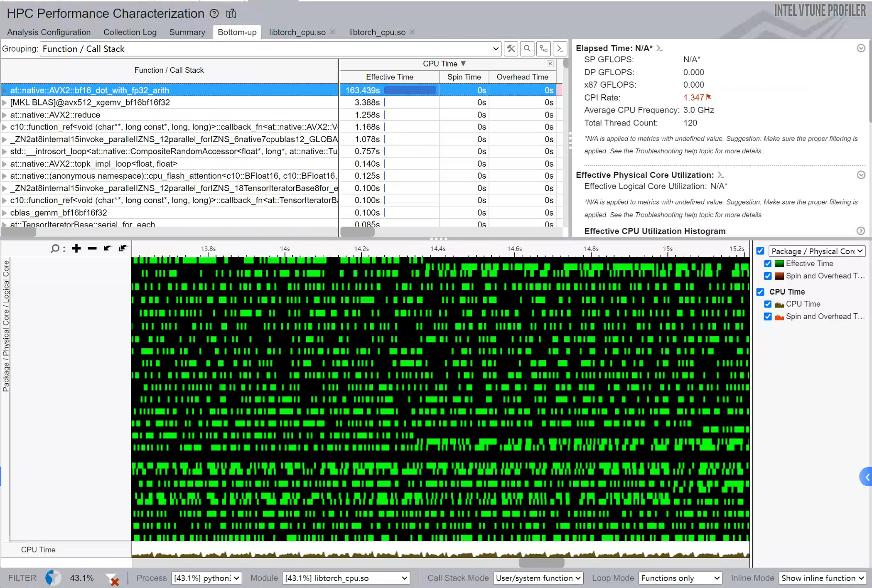Expand the cblas_gemm_bf16bf16f32 row
872x588 pixels.
tap(5, 213)
